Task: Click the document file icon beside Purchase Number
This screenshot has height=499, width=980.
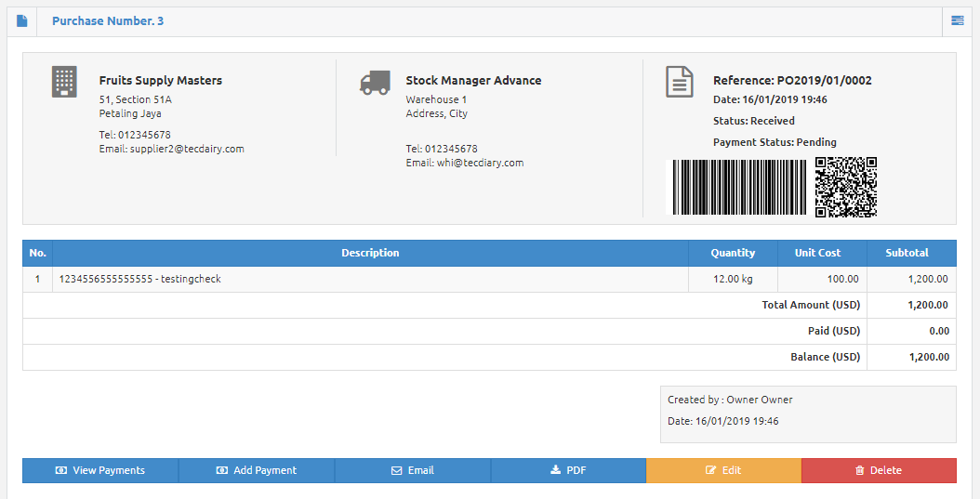Action: (22, 21)
